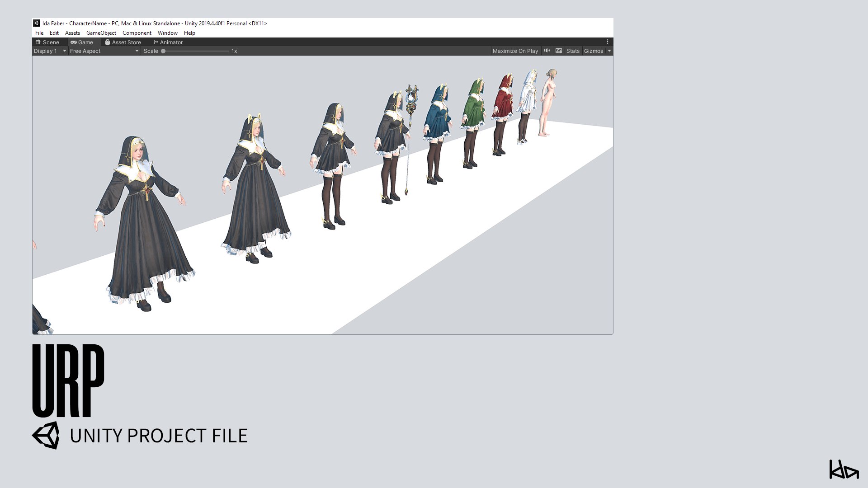Open the Component menu

137,33
